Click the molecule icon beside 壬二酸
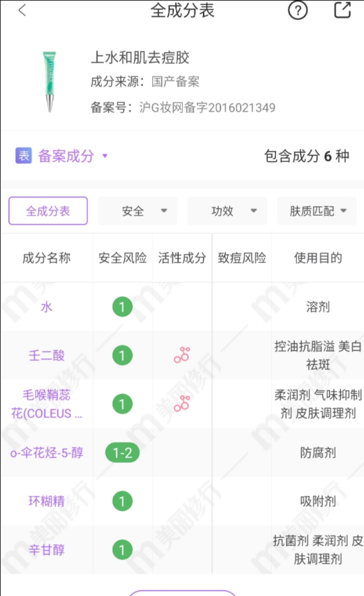This screenshot has height=596, width=364. 181,355
